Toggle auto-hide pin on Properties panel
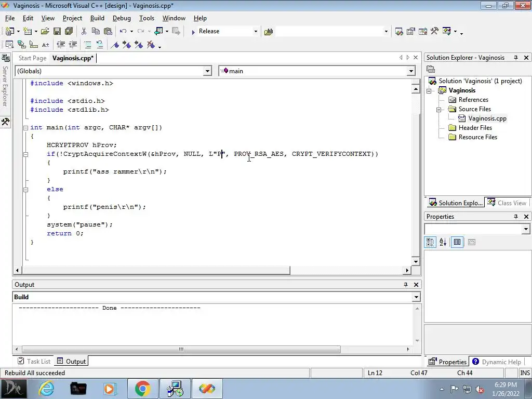The width and height of the screenshot is (532, 399). (516, 217)
